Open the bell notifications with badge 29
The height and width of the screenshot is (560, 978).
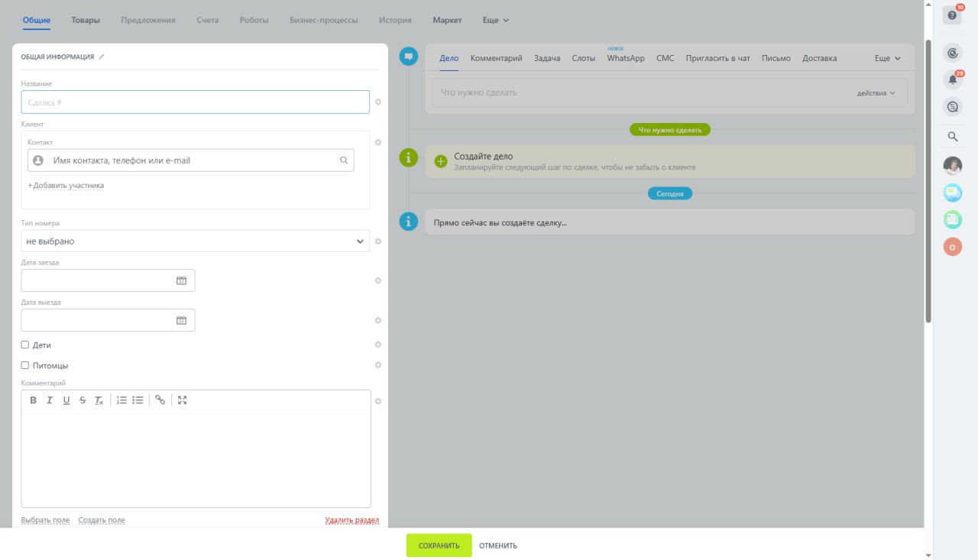(952, 79)
